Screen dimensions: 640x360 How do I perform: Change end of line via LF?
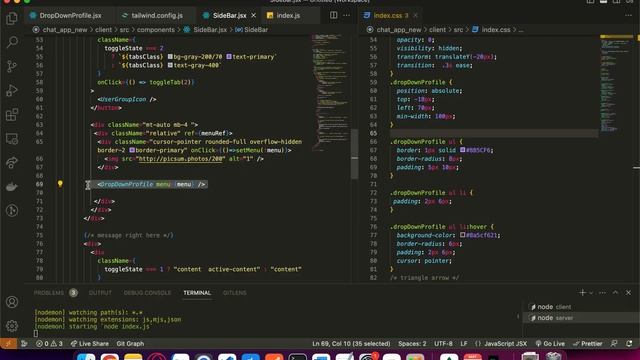[x=464, y=344]
